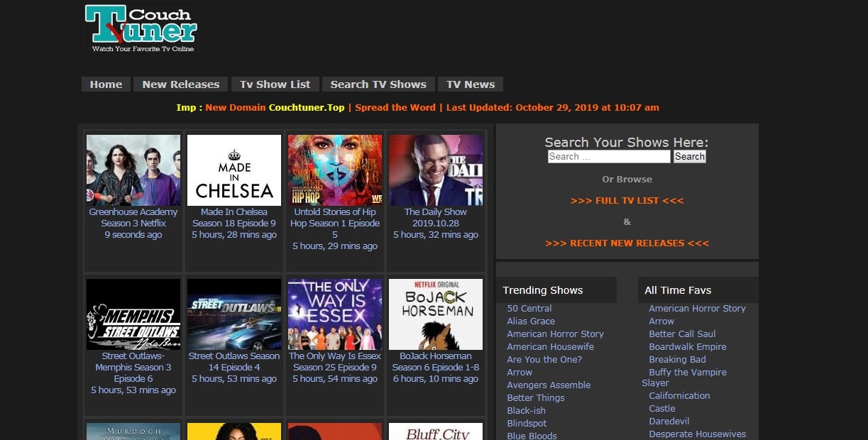Open The Daily Show thumbnail
Image resolution: width=868 pixels, height=440 pixels.
(436, 170)
